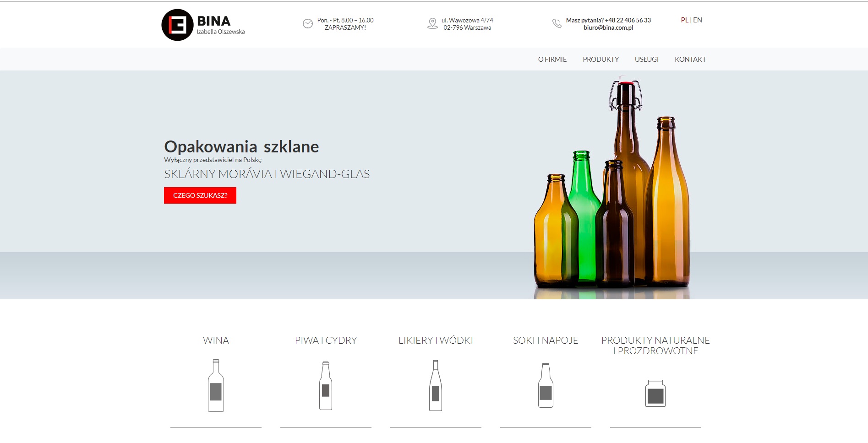868x443 pixels.
Task: Select the wine bottle icon under WINA
Action: point(216,385)
